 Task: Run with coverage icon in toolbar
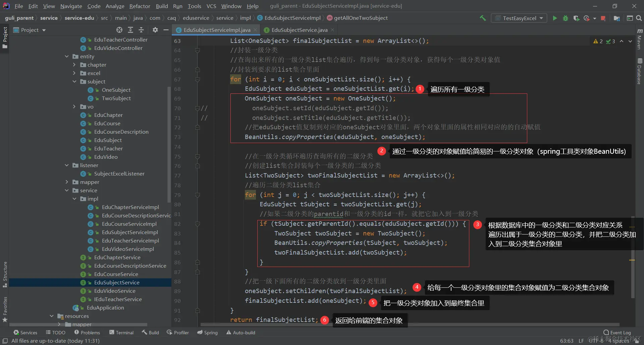(x=576, y=18)
